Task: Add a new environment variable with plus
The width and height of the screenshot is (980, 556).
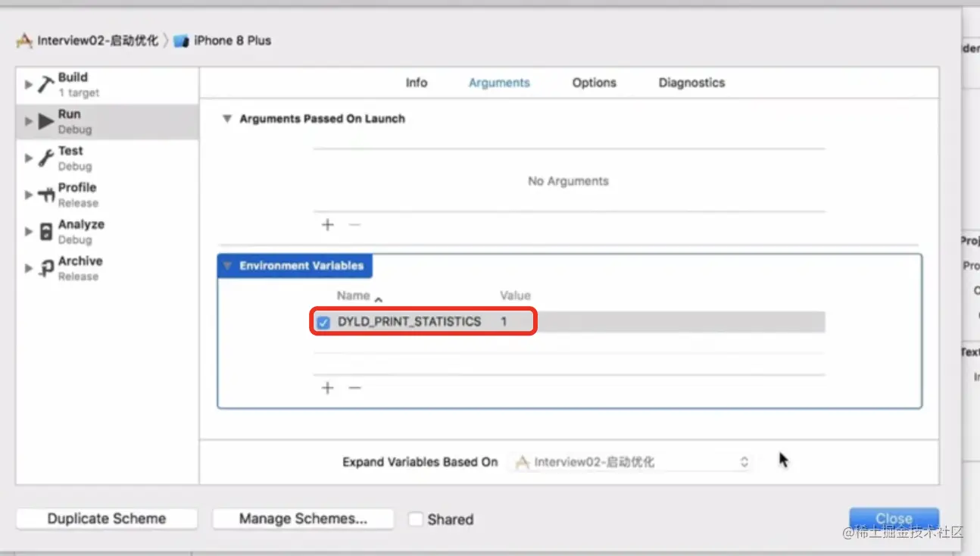Action: (x=327, y=388)
